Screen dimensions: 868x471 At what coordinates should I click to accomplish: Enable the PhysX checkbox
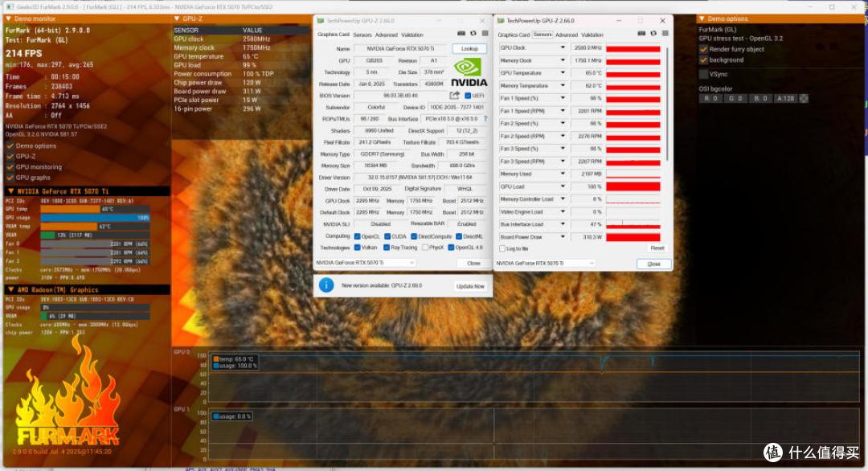(x=424, y=248)
